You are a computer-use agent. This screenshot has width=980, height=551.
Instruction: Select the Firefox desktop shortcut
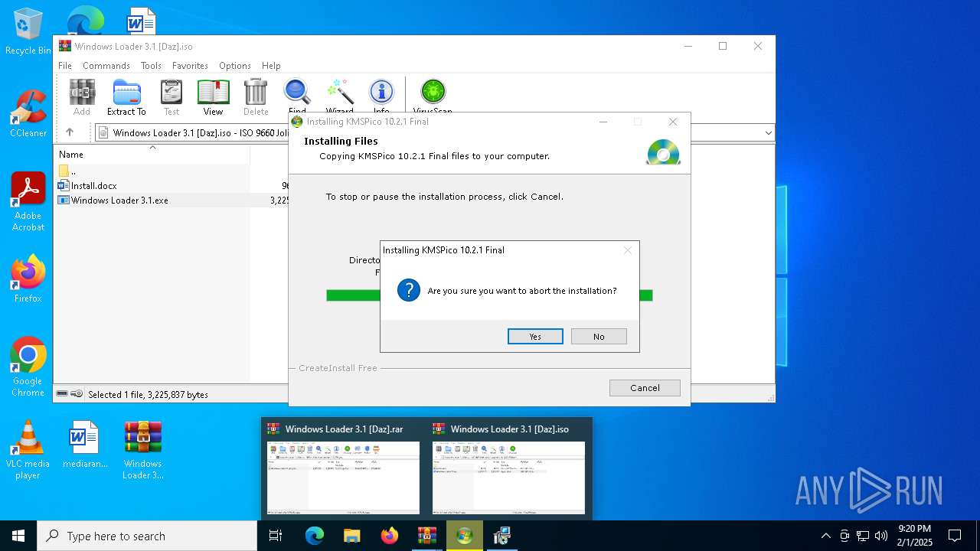click(x=28, y=279)
